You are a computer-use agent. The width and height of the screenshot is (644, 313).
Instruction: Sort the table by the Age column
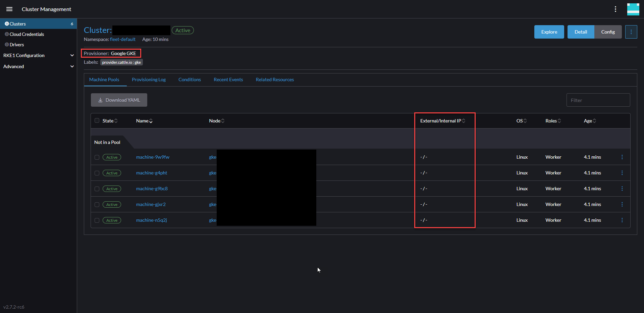click(x=590, y=121)
